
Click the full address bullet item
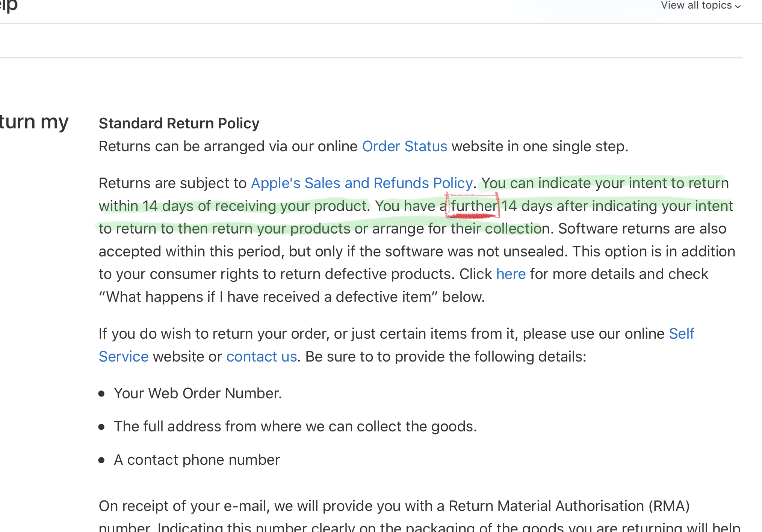pyautogui.click(x=295, y=427)
